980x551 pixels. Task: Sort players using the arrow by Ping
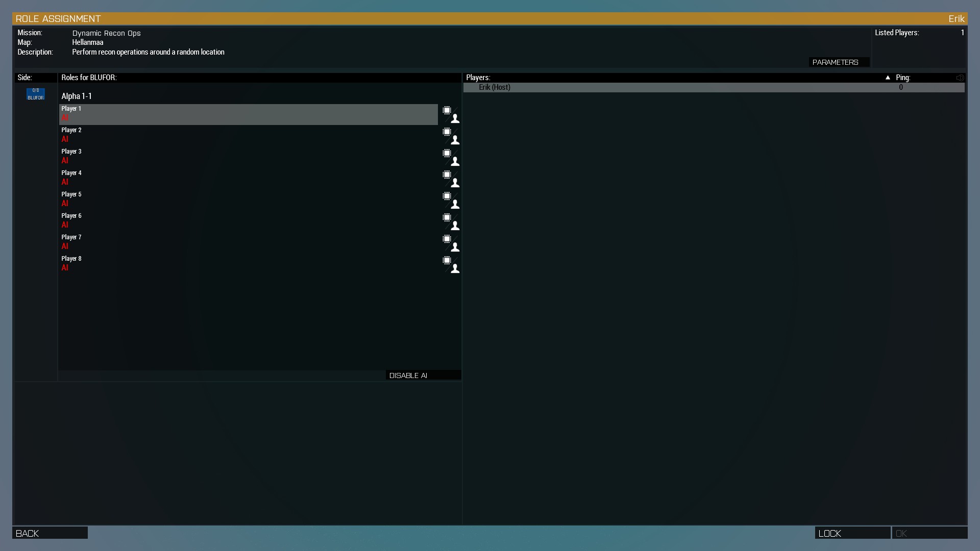[x=888, y=78]
